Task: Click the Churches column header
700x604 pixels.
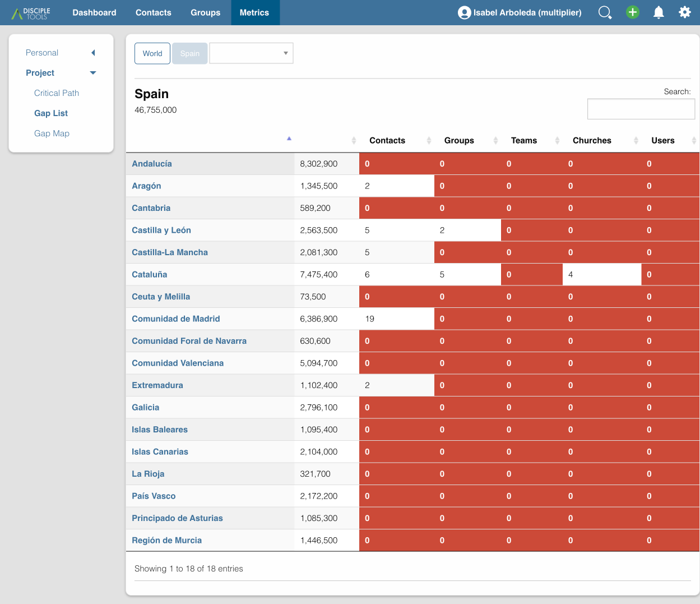Action: click(592, 141)
